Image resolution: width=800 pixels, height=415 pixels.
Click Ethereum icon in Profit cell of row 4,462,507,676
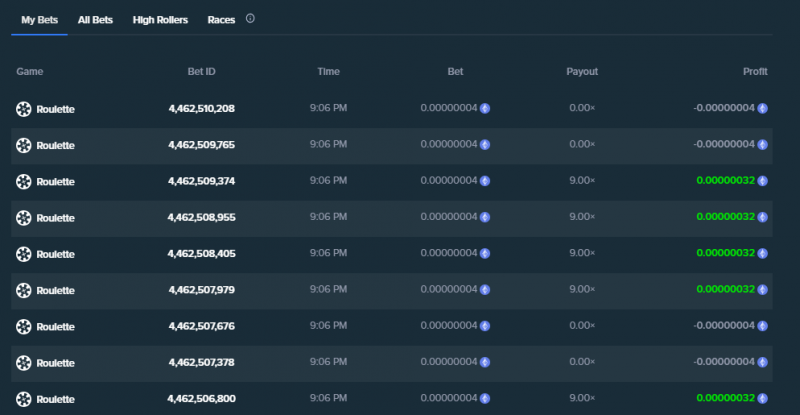point(762,326)
